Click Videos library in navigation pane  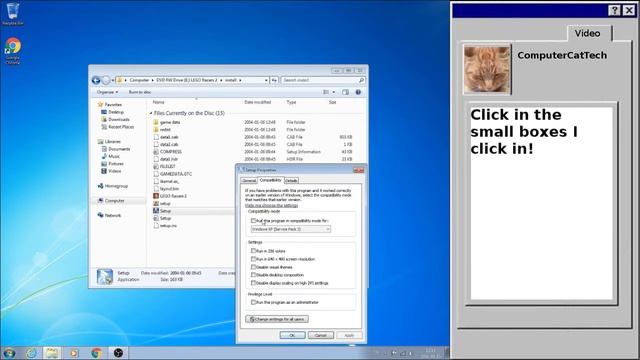point(114,171)
